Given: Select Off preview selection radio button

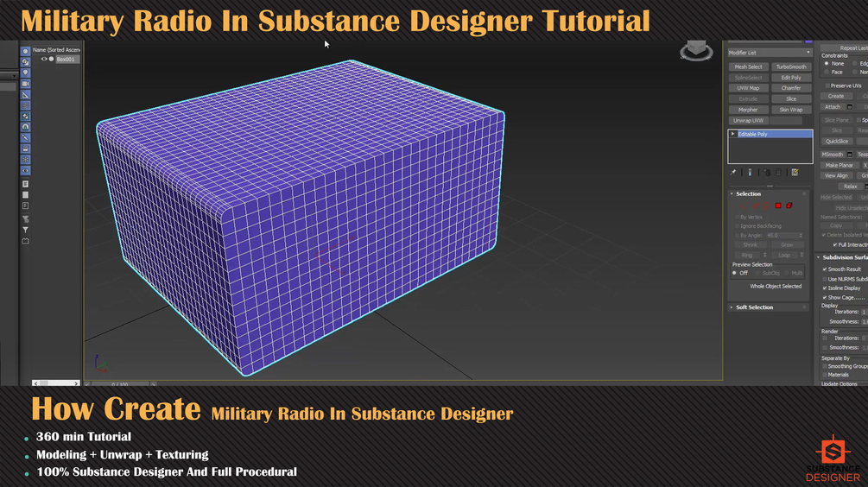Looking at the screenshot, I should pos(735,273).
